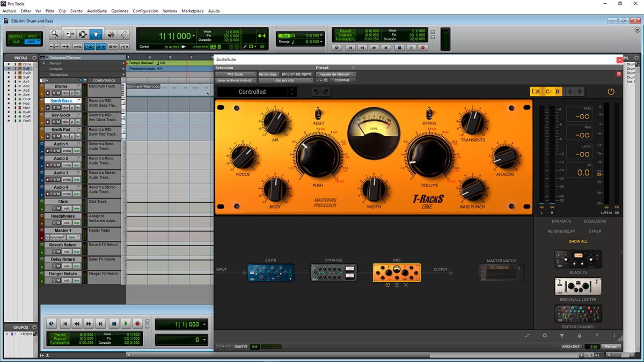Viewport: 644px width, 362px height.
Task: Open the Evento menu
Action: point(76,11)
